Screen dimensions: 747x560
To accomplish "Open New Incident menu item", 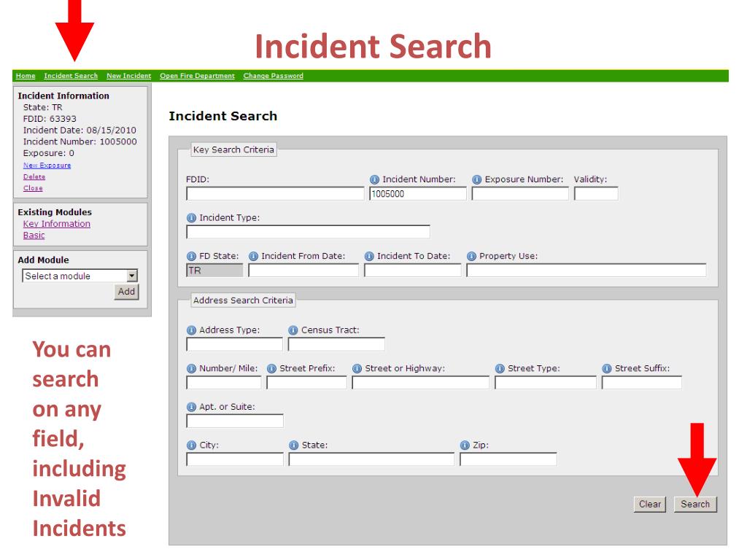I will pyautogui.click(x=128, y=76).
